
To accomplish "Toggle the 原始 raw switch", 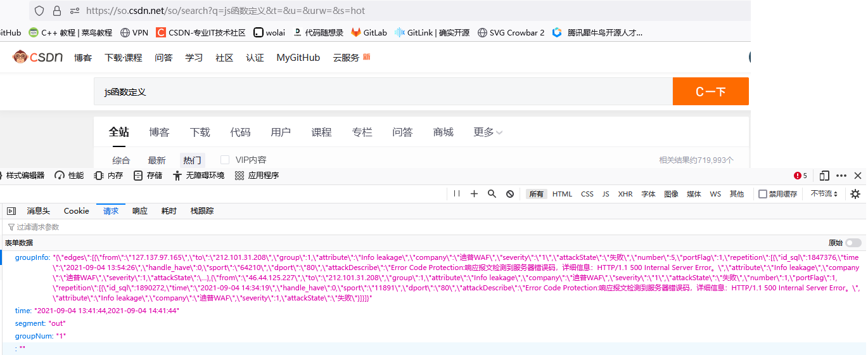I will 853,243.
